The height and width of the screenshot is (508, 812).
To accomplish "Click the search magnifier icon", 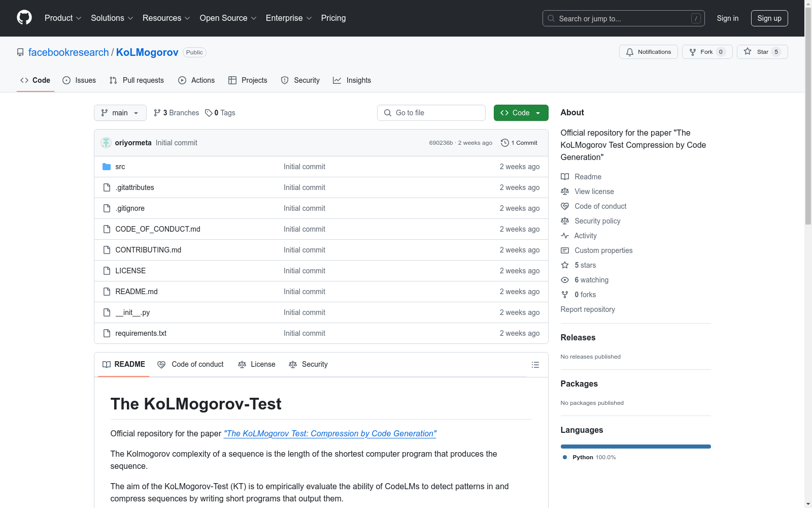I will (551, 18).
